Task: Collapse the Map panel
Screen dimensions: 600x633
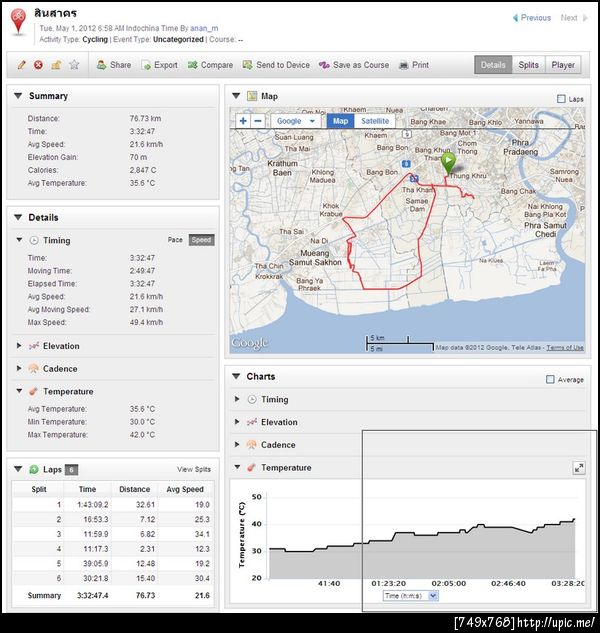Action: pyautogui.click(x=236, y=96)
